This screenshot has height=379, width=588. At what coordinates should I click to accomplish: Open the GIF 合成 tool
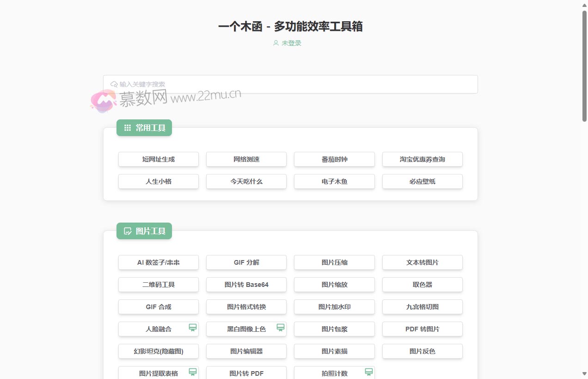click(x=158, y=307)
